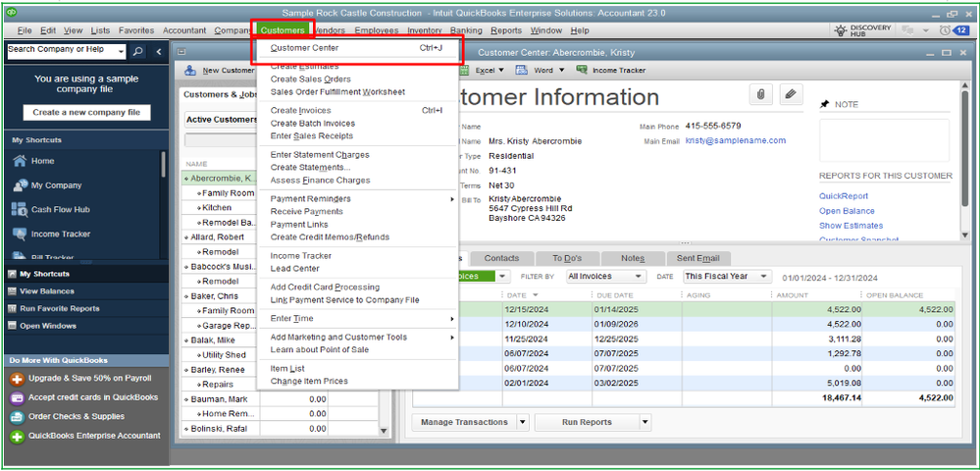Screen dimensions: 980x471
Task: Click Create a new company file button
Action: 87,113
